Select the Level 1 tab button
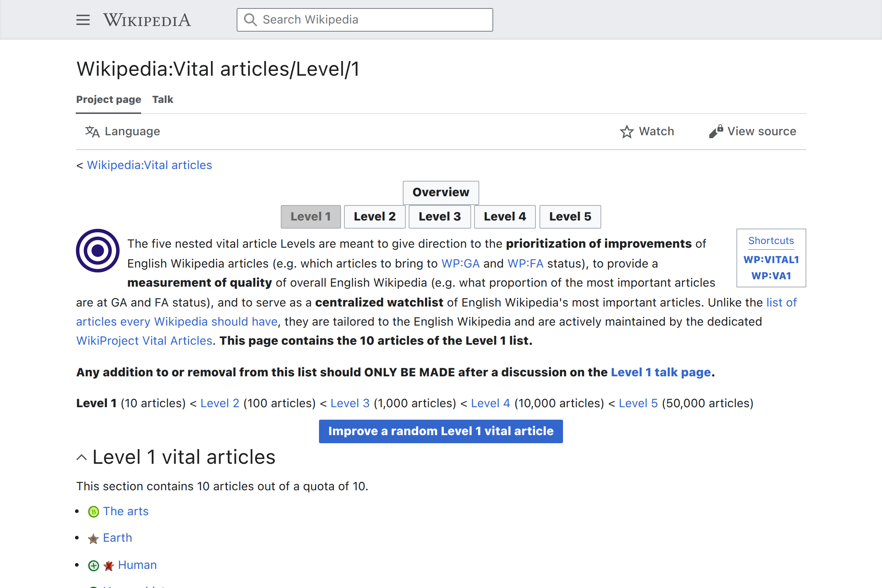Screen dimensions: 882x588 pos(311,217)
